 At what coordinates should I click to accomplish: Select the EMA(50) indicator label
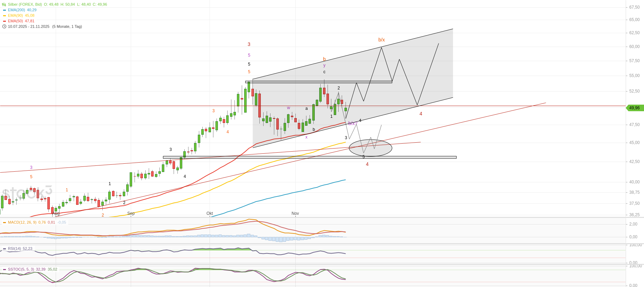tap(16, 21)
